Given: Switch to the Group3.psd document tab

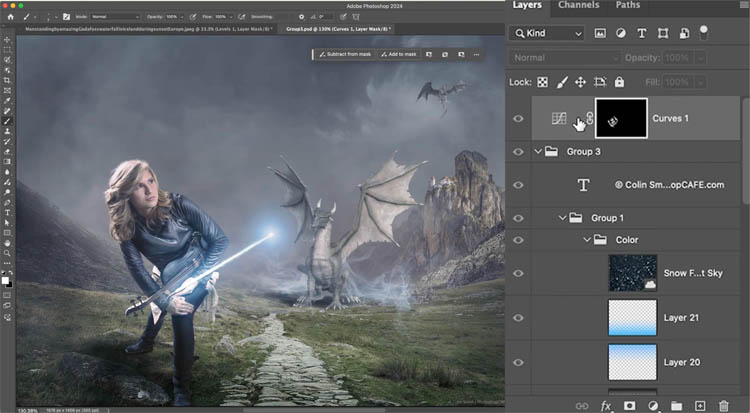Looking at the screenshot, I should pos(338,29).
